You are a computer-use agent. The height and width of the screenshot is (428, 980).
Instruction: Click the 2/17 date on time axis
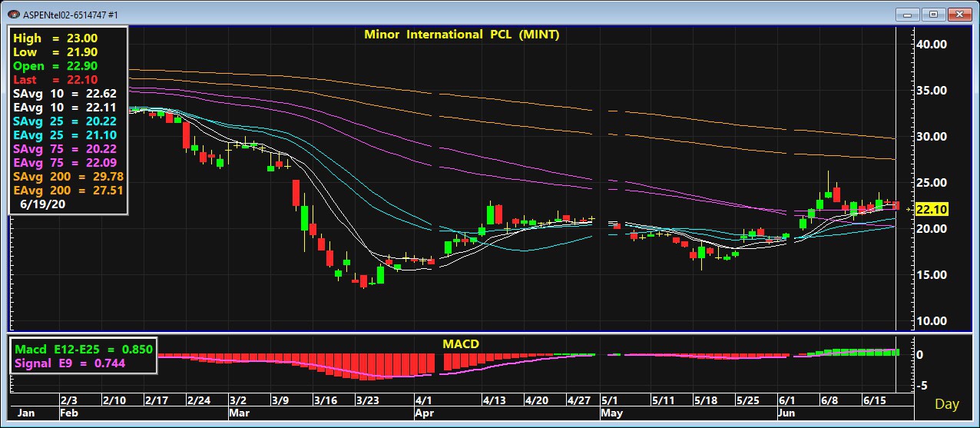157,400
